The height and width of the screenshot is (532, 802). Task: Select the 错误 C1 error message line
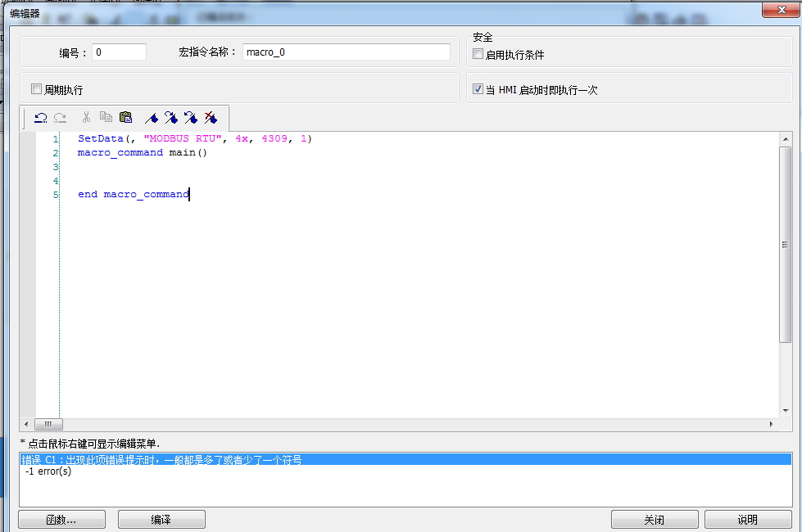(x=162, y=460)
